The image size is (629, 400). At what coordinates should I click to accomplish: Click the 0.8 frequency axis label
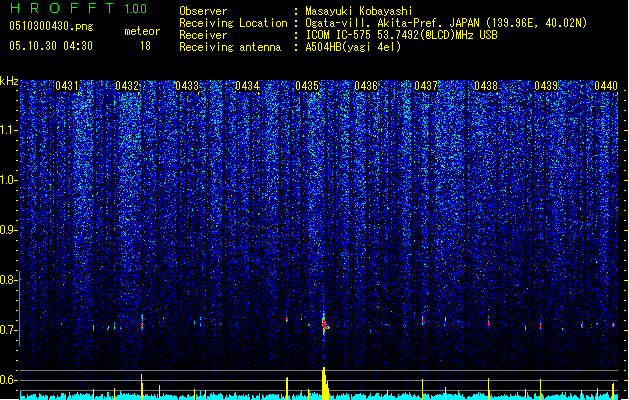click(x=8, y=280)
